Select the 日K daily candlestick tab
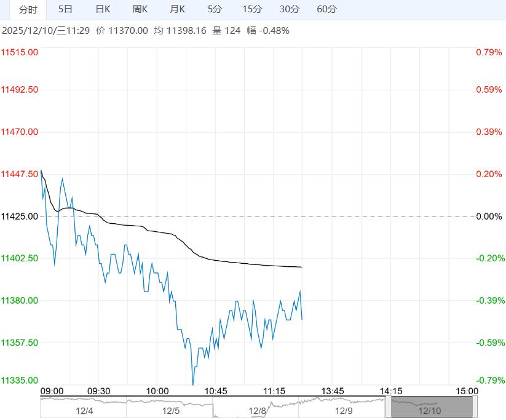 tap(103, 9)
